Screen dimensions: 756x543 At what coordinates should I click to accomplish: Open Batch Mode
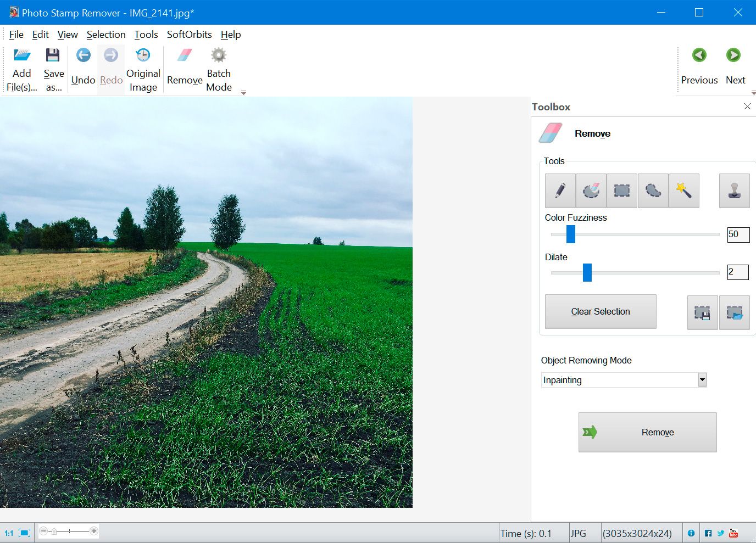click(x=219, y=70)
